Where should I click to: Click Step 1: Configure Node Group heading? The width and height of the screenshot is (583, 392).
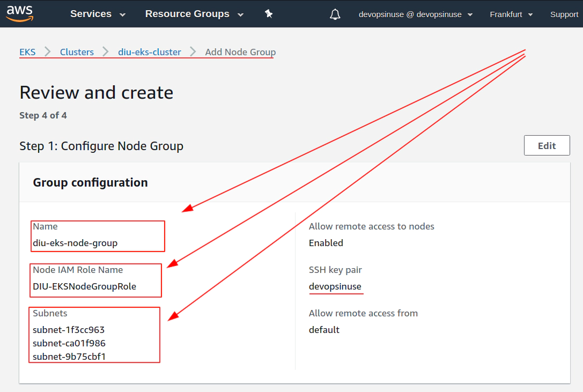coord(101,146)
